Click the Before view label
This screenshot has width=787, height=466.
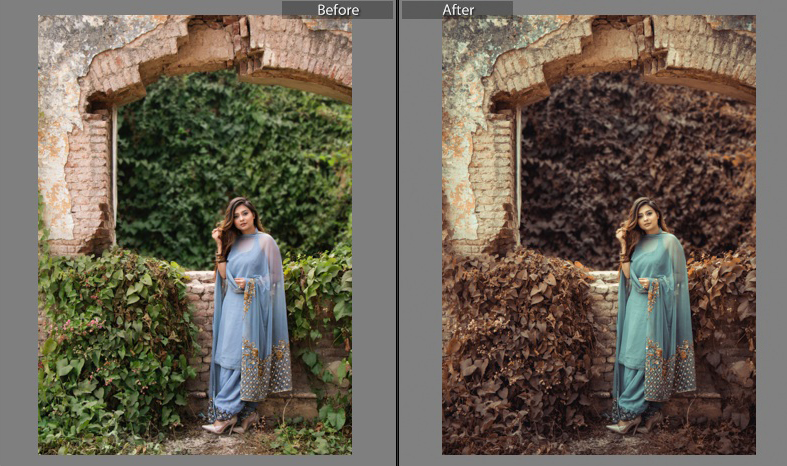pyautogui.click(x=337, y=10)
